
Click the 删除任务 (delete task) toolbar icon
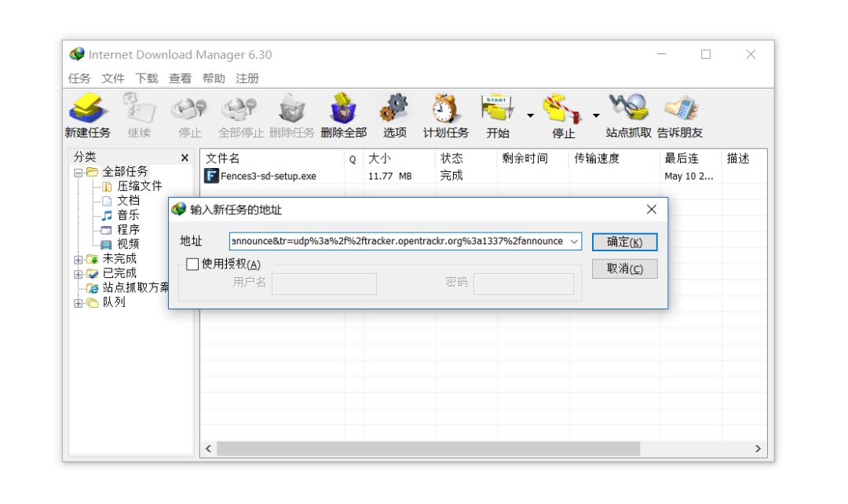tap(291, 108)
